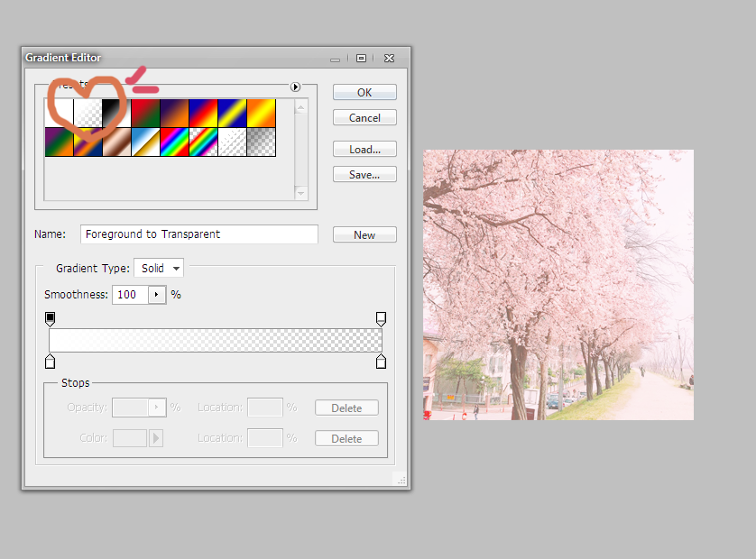Confirm the gradient with OK
The height and width of the screenshot is (559, 756).
point(364,92)
